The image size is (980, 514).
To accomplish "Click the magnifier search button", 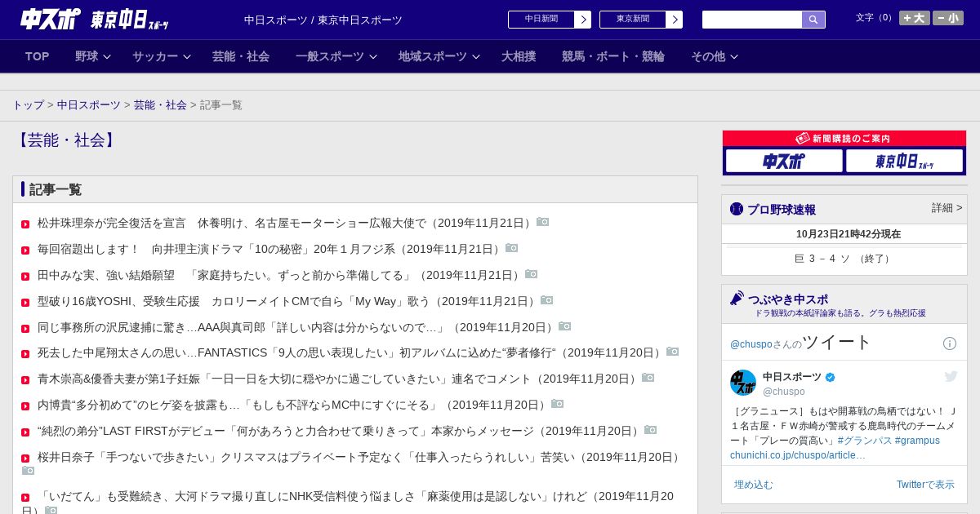I will coord(813,20).
